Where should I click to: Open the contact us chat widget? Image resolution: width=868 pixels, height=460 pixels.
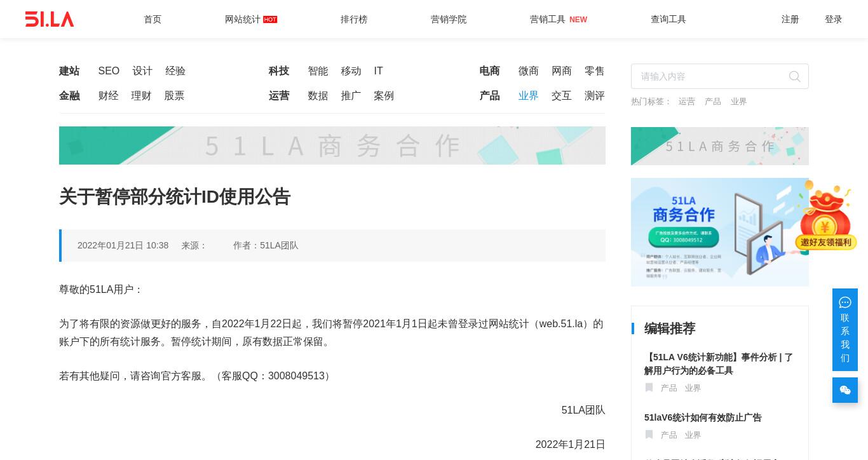tap(845, 330)
